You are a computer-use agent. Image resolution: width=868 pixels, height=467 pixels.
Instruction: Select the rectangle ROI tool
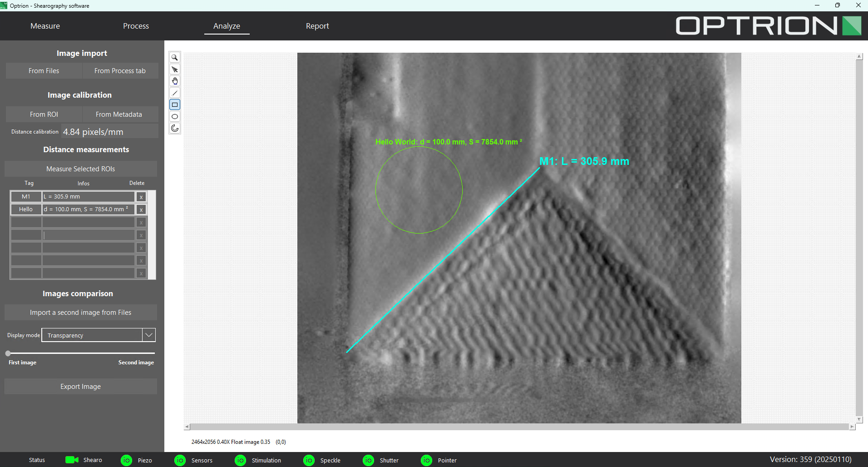pyautogui.click(x=175, y=105)
